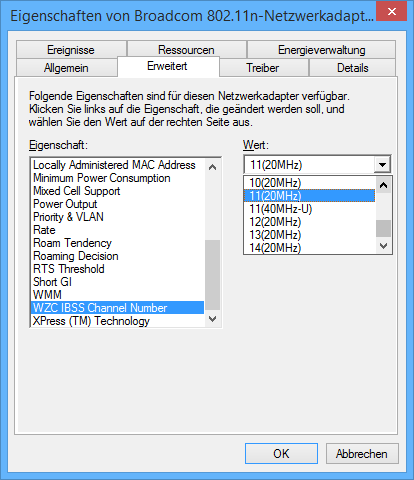Select Locally Administered MAC Address property

click(x=118, y=165)
